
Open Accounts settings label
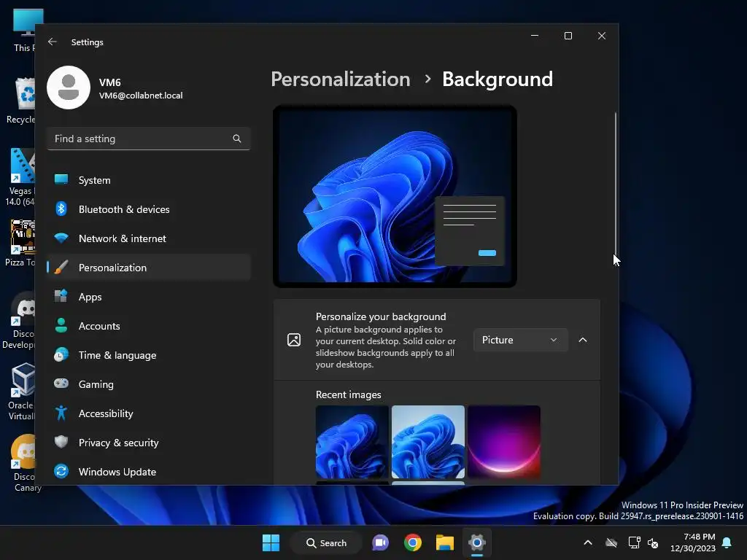click(99, 326)
